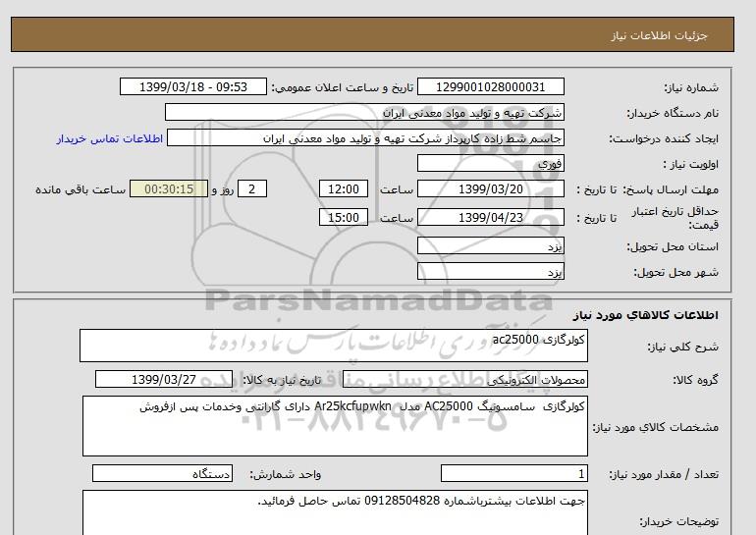Click the تعداد / مقدار مورد نیاز label
The height and width of the screenshot is (535, 756).
664,475
